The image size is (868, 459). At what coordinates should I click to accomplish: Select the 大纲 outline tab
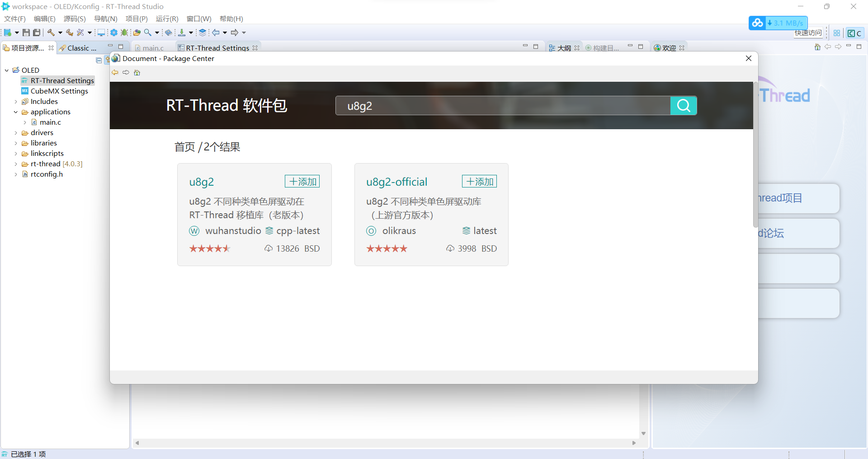click(564, 48)
